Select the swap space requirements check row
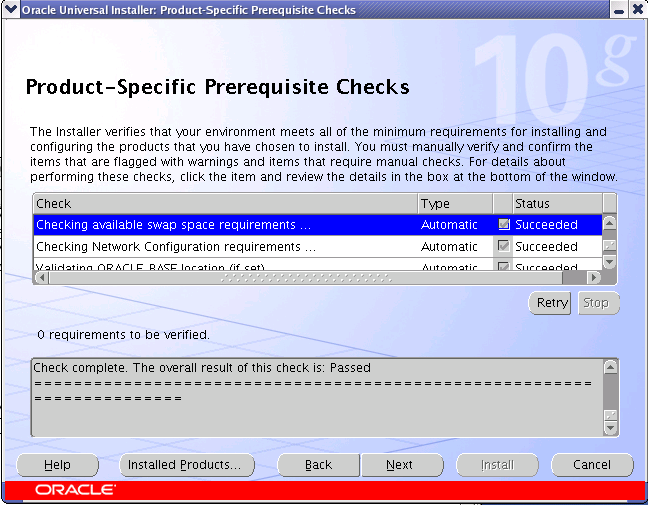The height and width of the screenshot is (505, 648). (317, 225)
